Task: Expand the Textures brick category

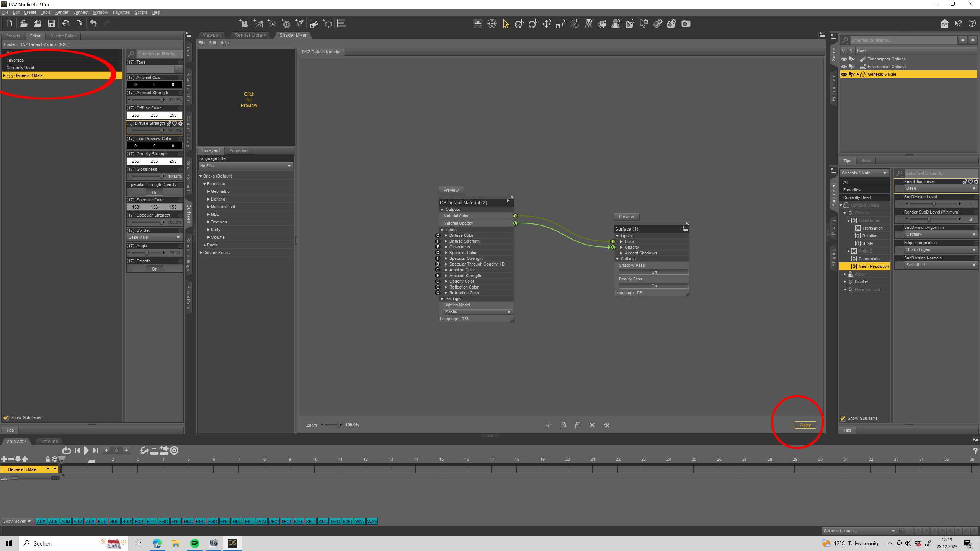Action: [x=209, y=222]
